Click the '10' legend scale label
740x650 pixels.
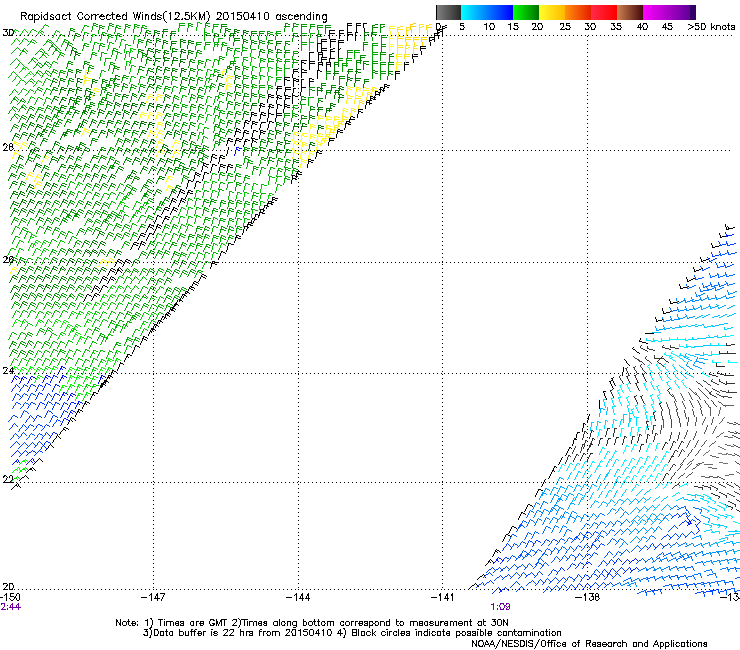[489, 27]
